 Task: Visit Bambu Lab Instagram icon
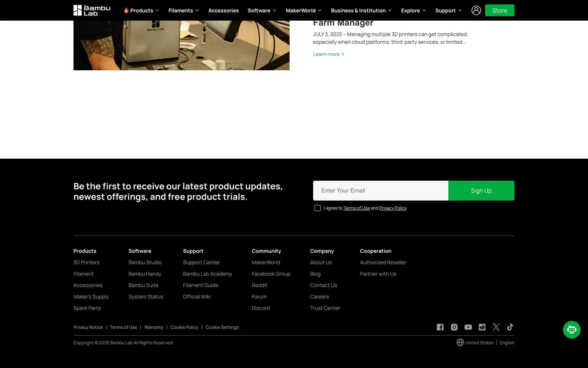454,327
